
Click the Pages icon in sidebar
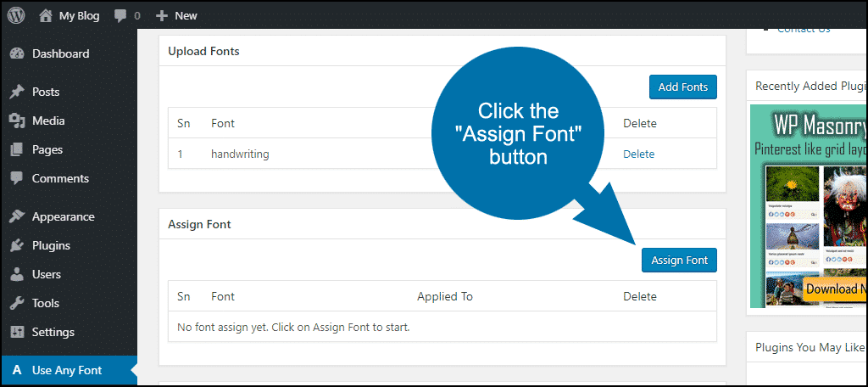pyautogui.click(x=17, y=149)
